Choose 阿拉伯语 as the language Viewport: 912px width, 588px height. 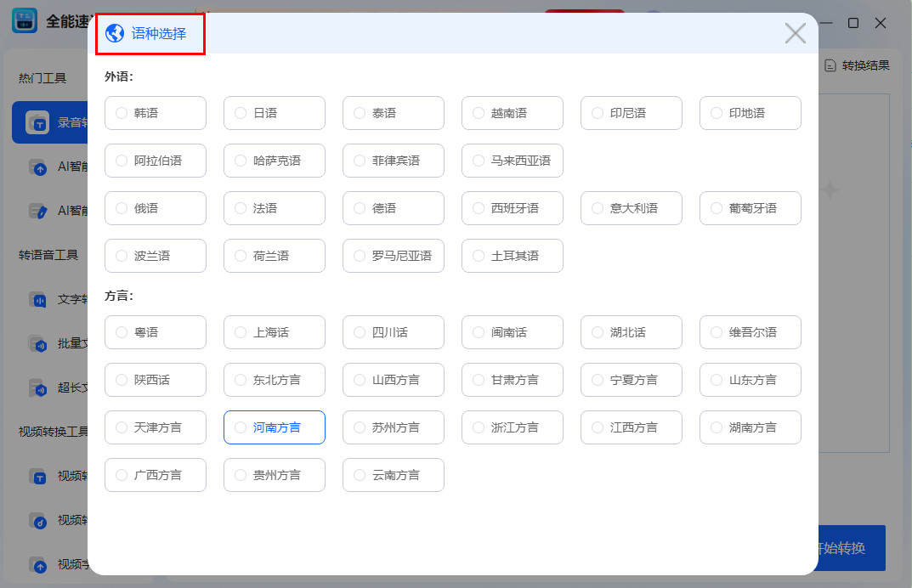[156, 161]
